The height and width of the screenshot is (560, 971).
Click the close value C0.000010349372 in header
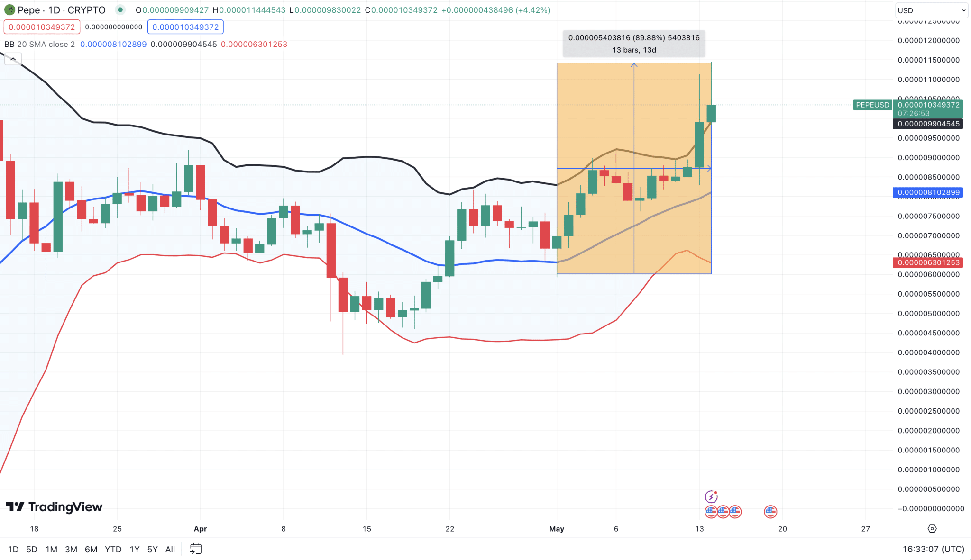coord(401,10)
